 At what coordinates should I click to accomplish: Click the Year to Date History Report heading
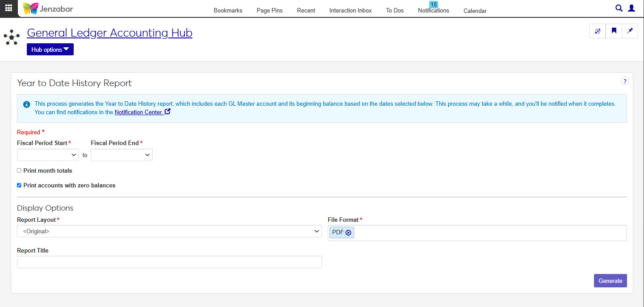coord(74,83)
